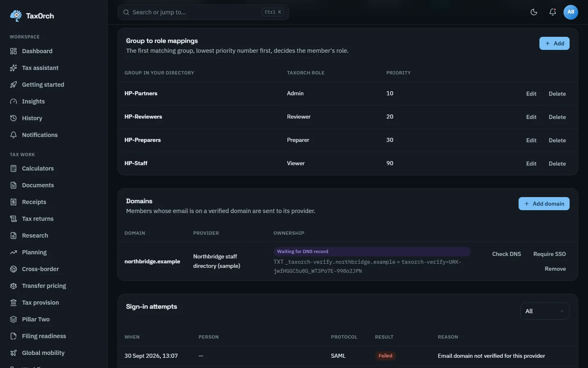Select Tax assistant in sidebar
The image size is (588, 368).
[40, 68]
